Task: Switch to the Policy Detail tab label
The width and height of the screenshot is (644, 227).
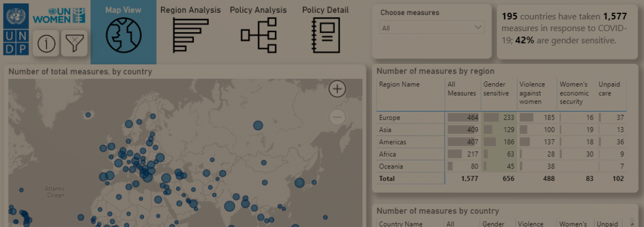Action: tap(325, 10)
